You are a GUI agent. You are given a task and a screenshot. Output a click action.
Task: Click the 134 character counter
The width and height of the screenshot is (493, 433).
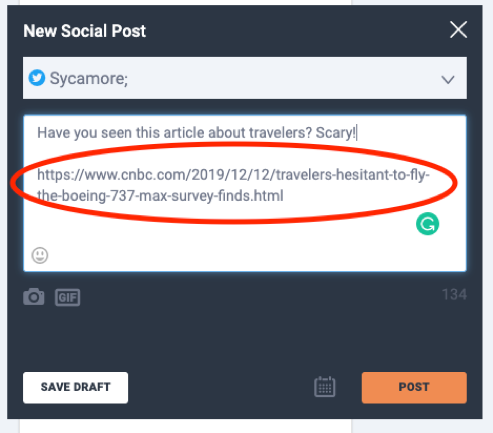(x=454, y=295)
